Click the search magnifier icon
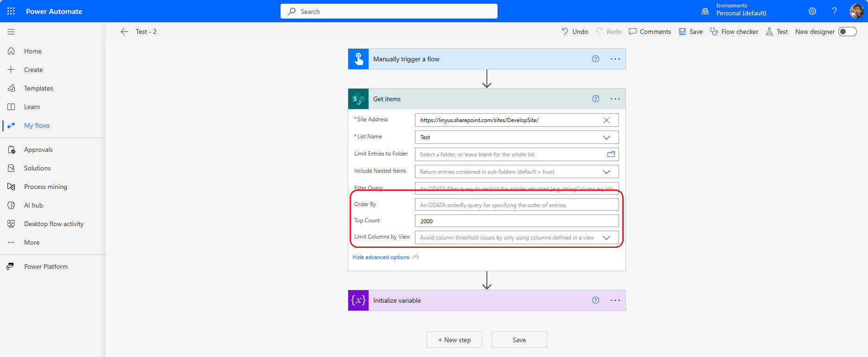 [292, 12]
